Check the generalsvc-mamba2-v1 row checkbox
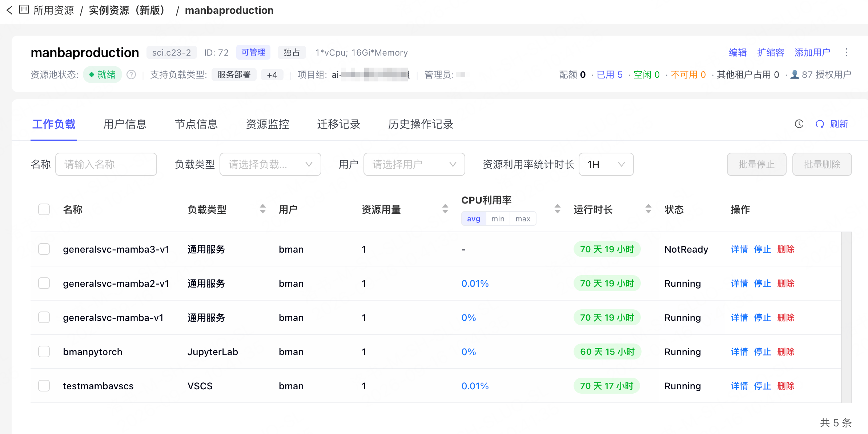The image size is (868, 434). (x=44, y=283)
